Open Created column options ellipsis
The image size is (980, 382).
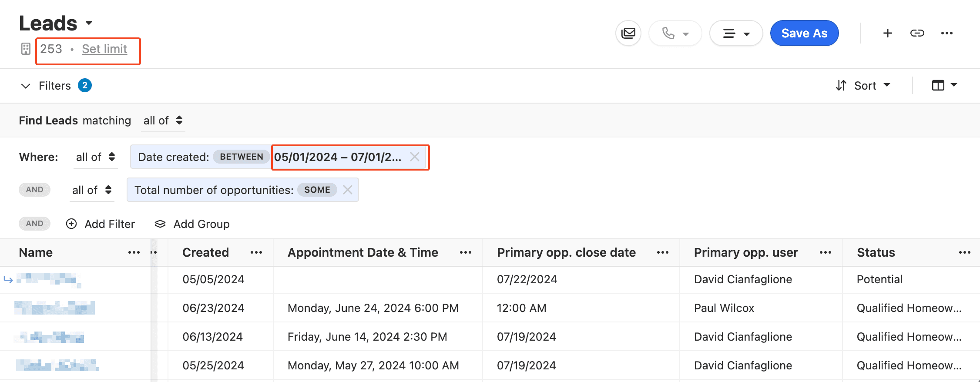tap(256, 253)
